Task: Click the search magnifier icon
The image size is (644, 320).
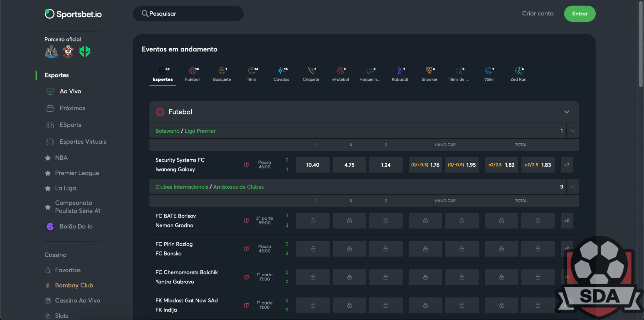Action: 145,14
